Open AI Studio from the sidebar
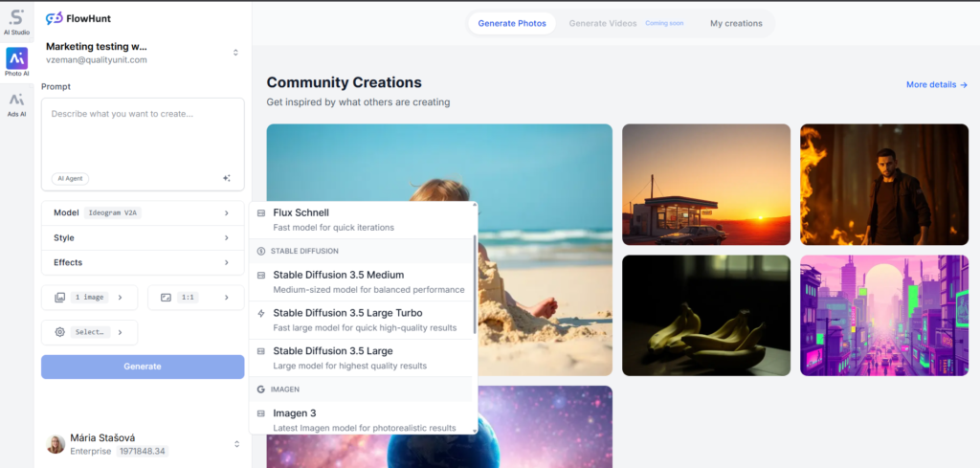 [x=16, y=21]
